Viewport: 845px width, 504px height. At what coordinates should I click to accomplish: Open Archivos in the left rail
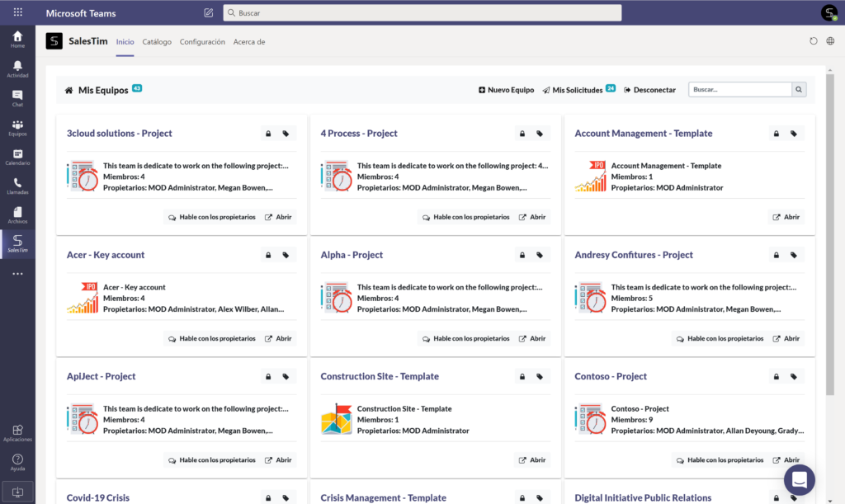[x=18, y=214]
